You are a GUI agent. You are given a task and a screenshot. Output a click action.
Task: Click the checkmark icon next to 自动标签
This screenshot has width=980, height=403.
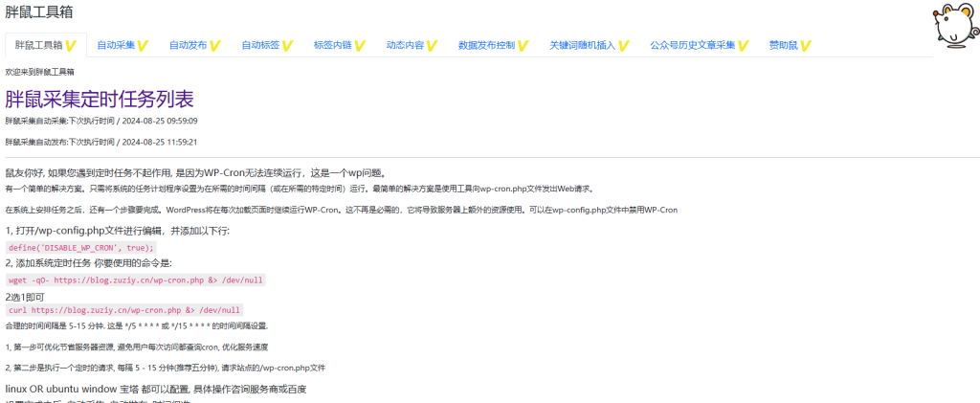tap(287, 45)
